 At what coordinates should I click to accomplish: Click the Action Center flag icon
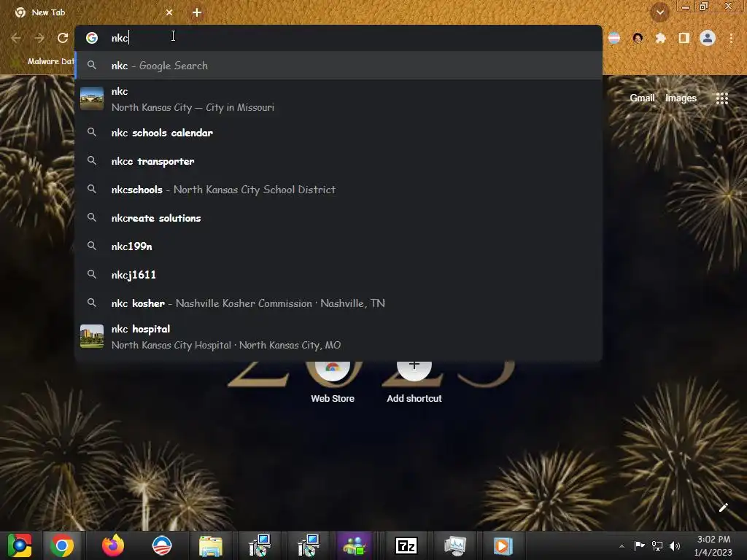tap(639, 545)
